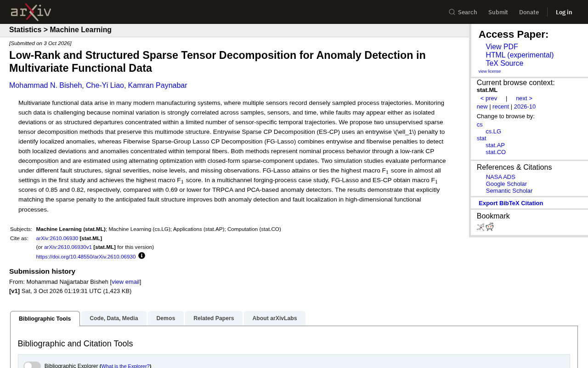Open the recent listings link

coord(501,107)
